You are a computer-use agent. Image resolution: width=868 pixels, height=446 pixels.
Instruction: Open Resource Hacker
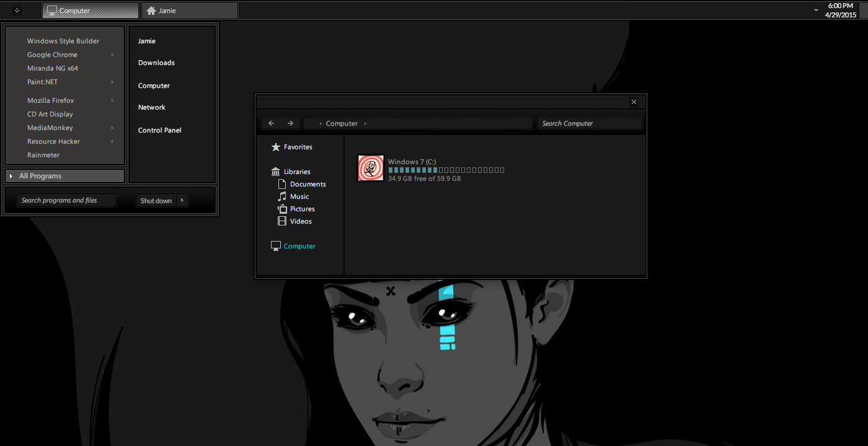pos(54,141)
